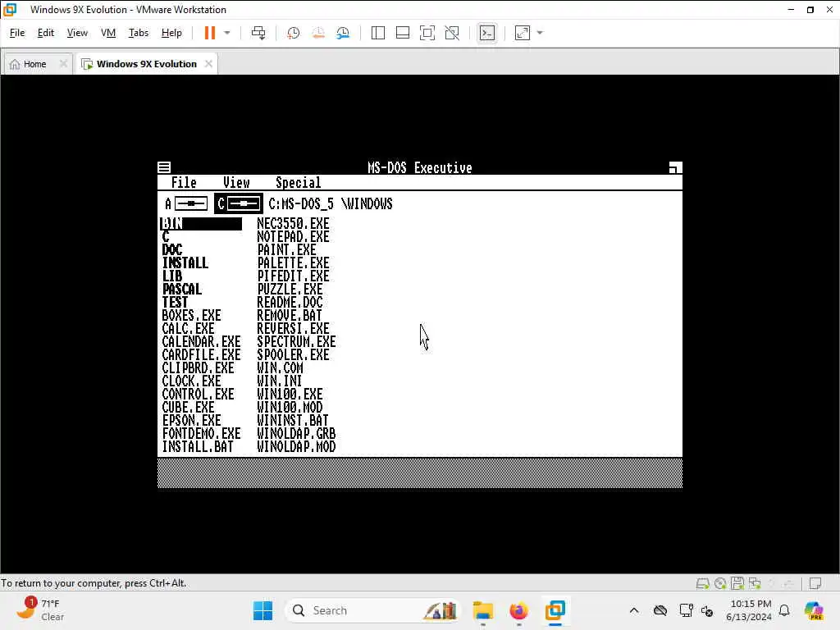Send Ctrl+Alt+Del to the VM
This screenshot has height=630, width=840.
tap(258, 33)
